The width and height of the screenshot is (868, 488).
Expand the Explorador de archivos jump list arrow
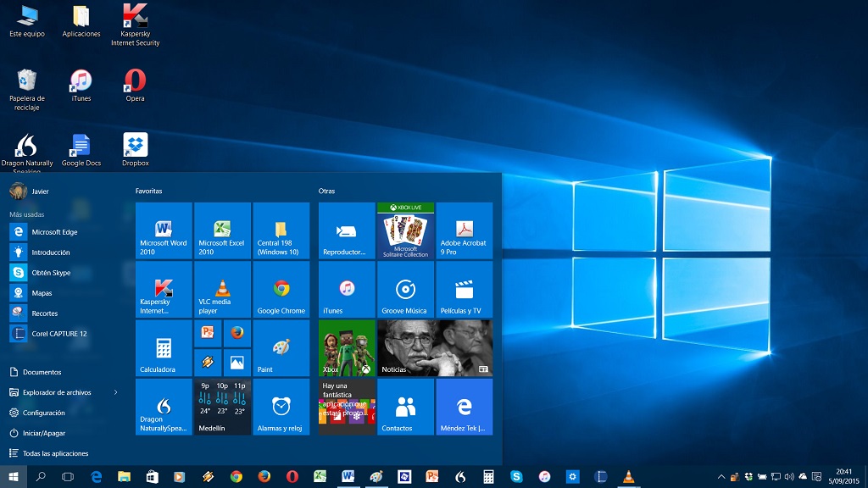[115, 392]
